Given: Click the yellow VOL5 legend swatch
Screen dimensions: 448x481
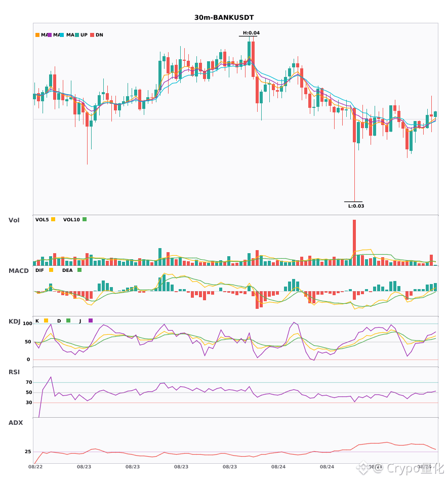Looking at the screenshot, I should 53,219.
